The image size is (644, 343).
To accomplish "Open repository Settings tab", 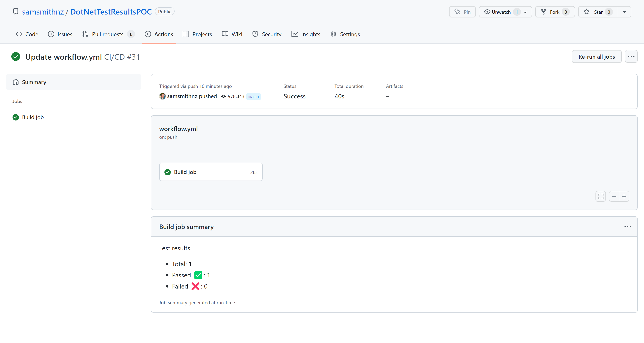I will click(345, 34).
